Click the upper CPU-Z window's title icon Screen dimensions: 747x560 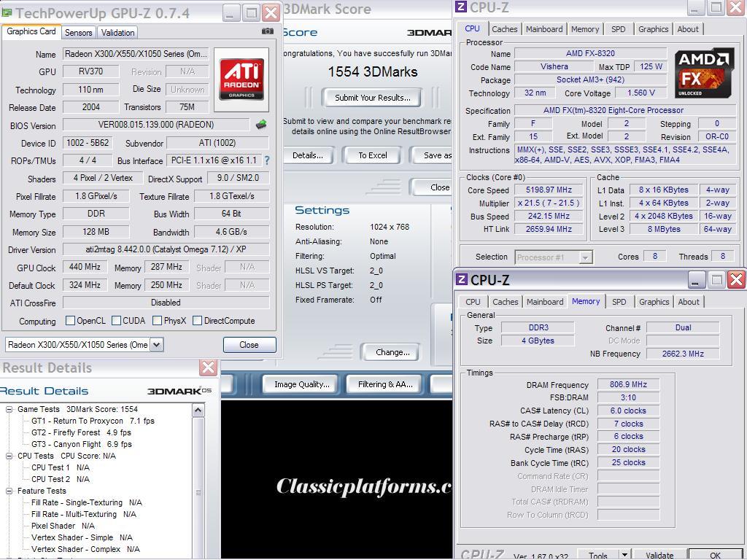(461, 7)
